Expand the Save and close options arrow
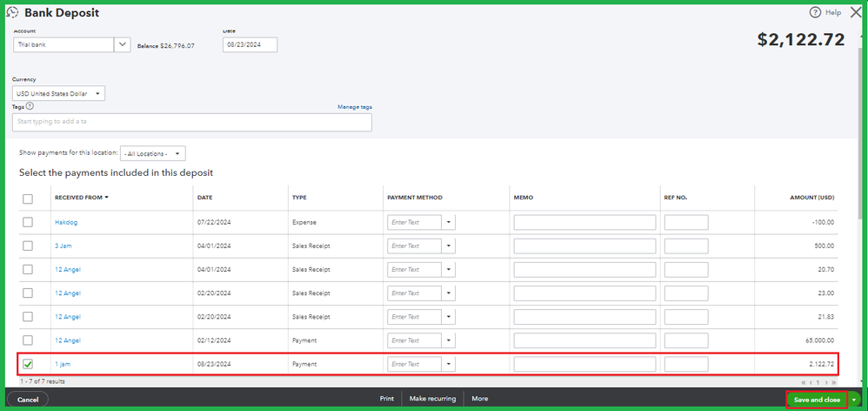 (x=854, y=400)
